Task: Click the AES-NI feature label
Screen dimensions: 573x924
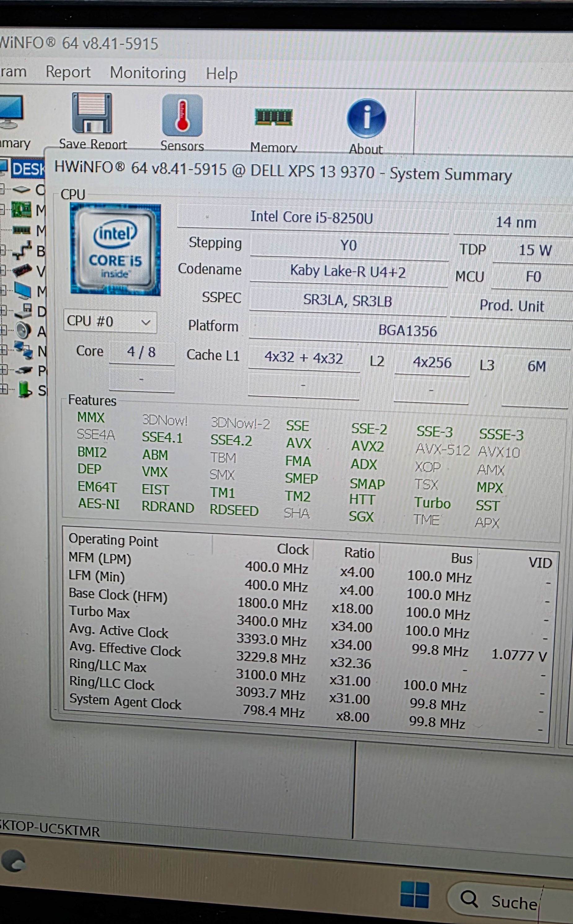Action: pos(99,503)
